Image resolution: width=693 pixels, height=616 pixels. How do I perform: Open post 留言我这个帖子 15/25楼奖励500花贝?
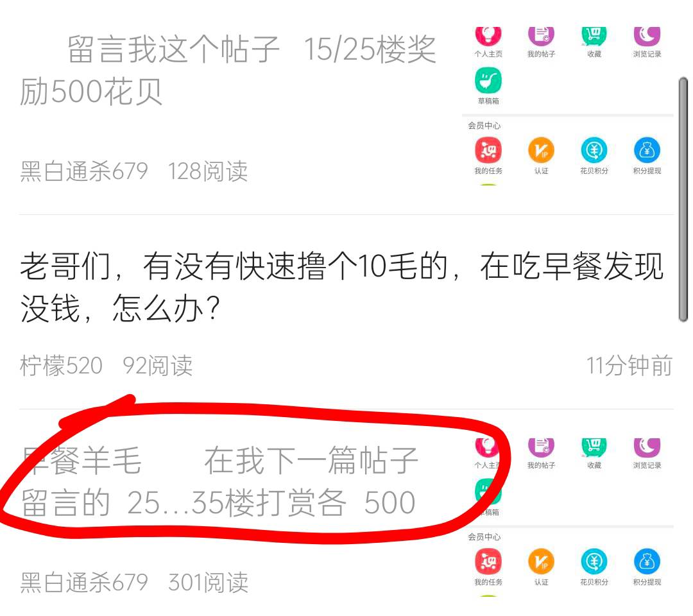(228, 71)
